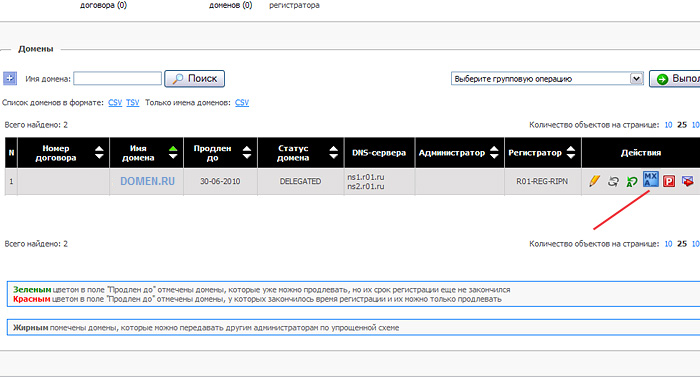
Task: Click the доменов (0) text
Action: (231, 5)
